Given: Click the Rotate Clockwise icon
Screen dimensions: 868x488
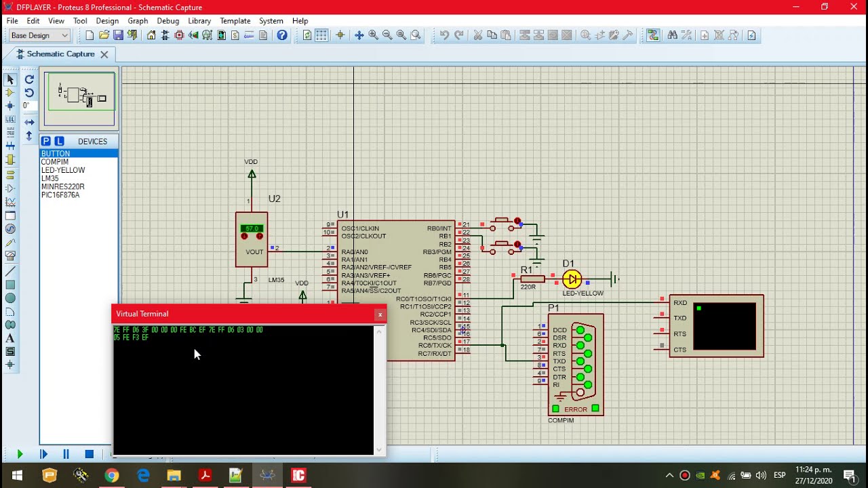Looking at the screenshot, I should tap(29, 79).
